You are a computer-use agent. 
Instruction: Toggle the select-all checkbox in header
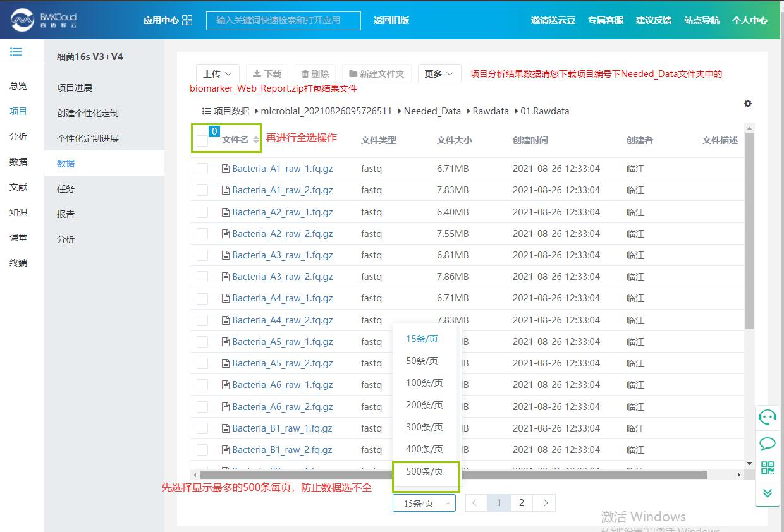click(x=202, y=141)
